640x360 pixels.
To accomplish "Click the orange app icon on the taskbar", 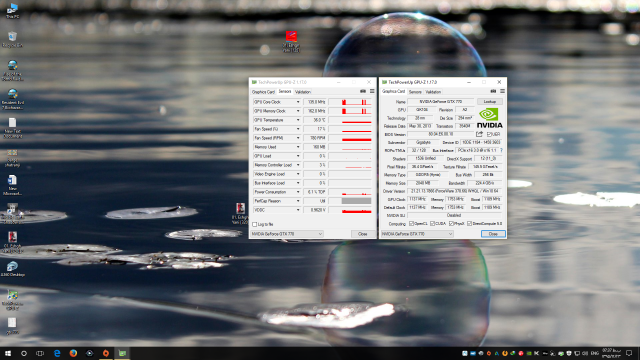I will 106,353.
